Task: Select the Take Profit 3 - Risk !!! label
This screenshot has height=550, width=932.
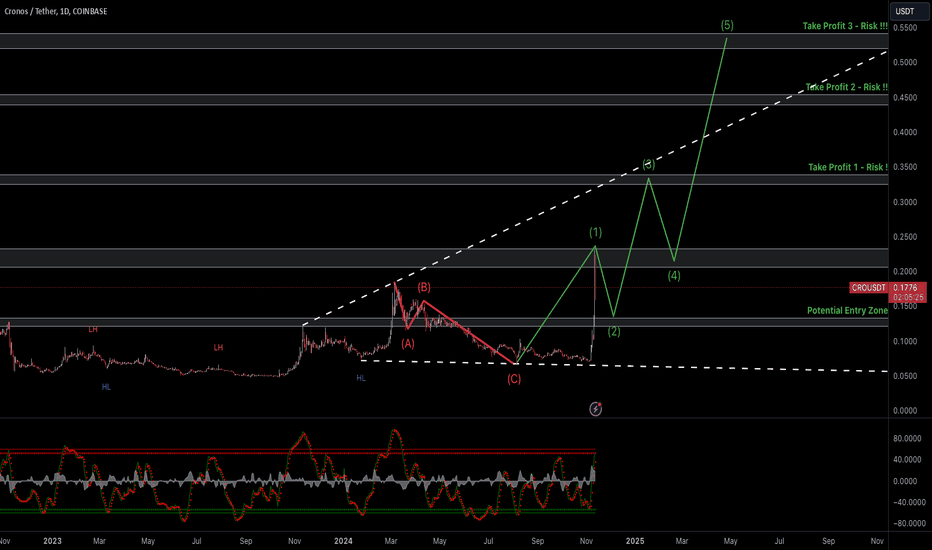Action: 845,26
